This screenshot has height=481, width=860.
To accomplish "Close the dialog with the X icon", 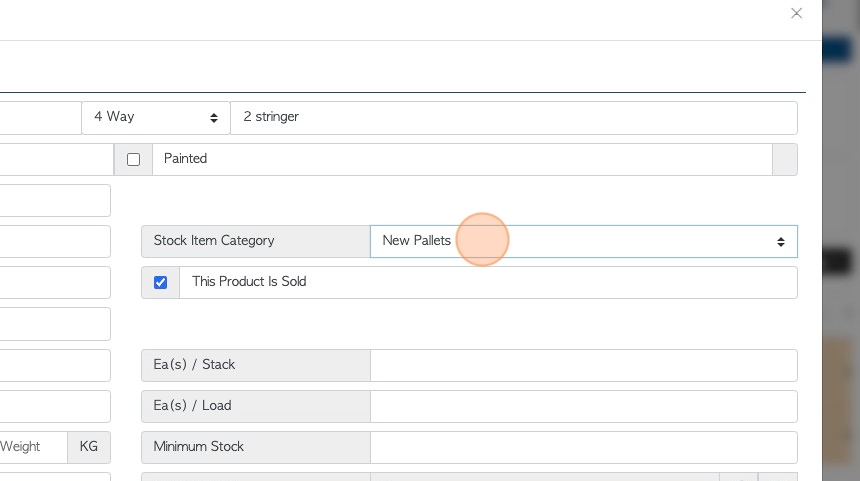I will tap(796, 13).
